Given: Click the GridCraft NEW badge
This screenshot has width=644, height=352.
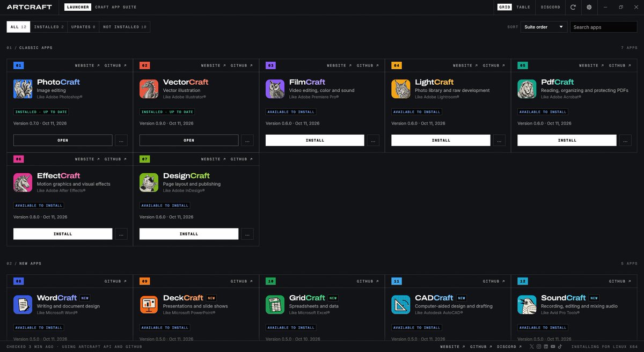Looking at the screenshot, I should coord(334,298).
